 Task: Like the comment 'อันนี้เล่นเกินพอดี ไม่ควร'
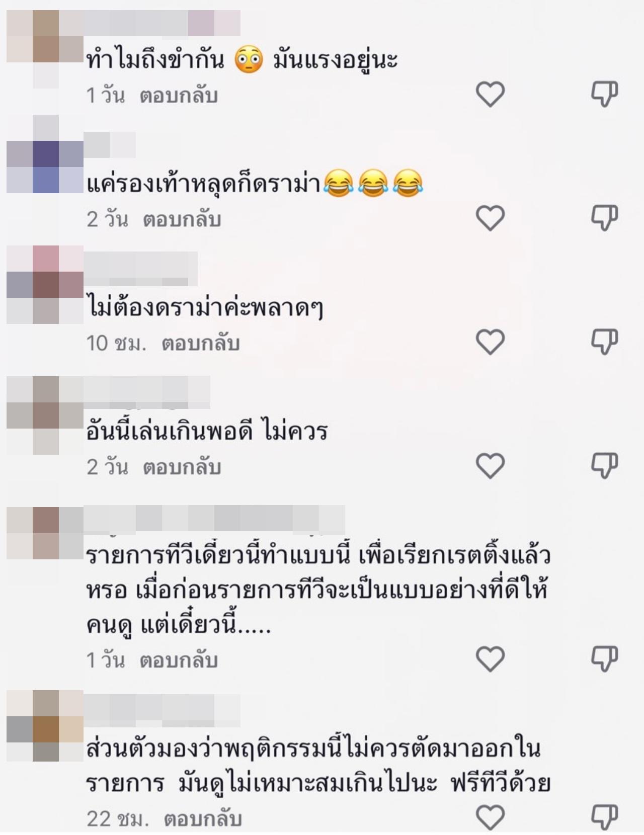[490, 466]
